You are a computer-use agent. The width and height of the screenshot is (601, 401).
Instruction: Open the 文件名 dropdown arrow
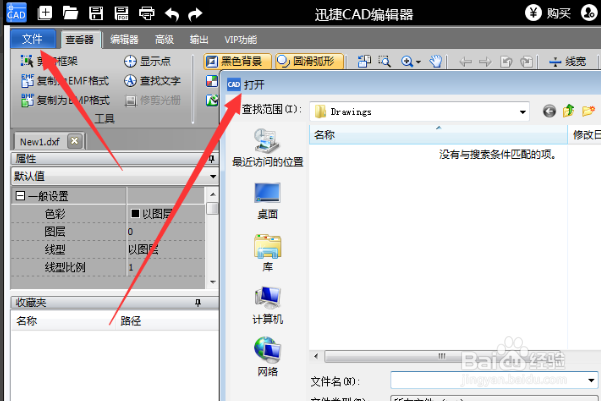click(591, 380)
